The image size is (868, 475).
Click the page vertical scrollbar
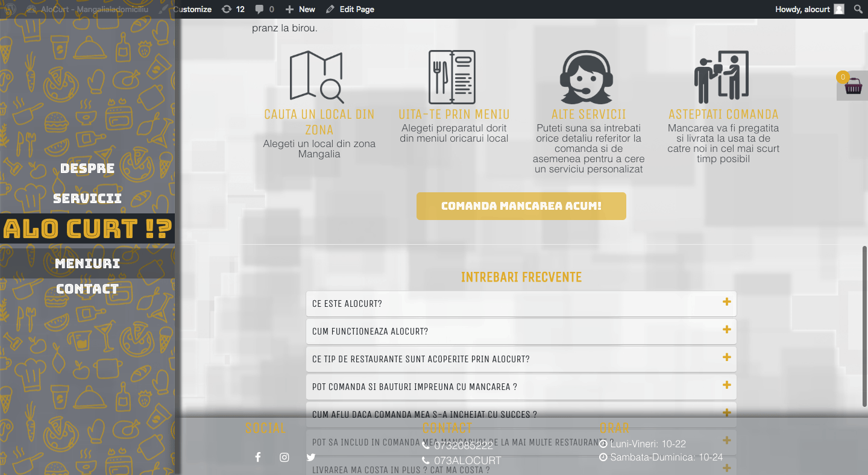coord(864,326)
